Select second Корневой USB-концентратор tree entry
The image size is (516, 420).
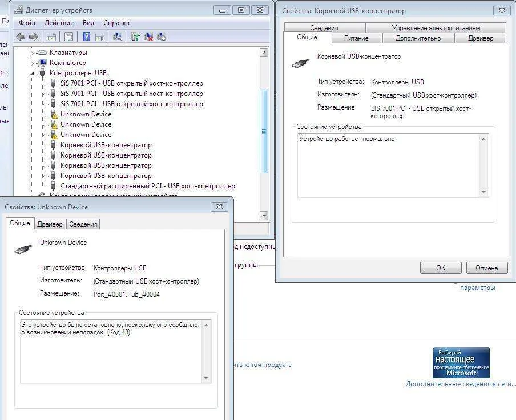pos(106,155)
